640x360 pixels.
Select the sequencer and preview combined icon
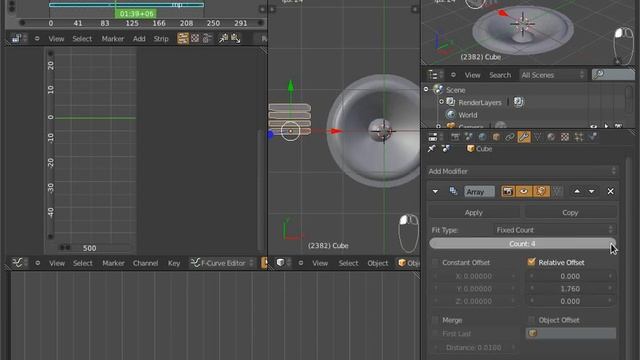[x=207, y=38]
